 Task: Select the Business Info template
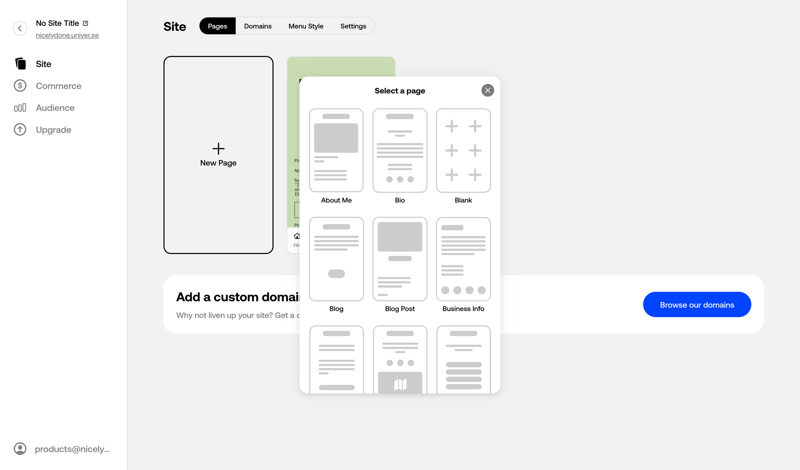point(463,259)
